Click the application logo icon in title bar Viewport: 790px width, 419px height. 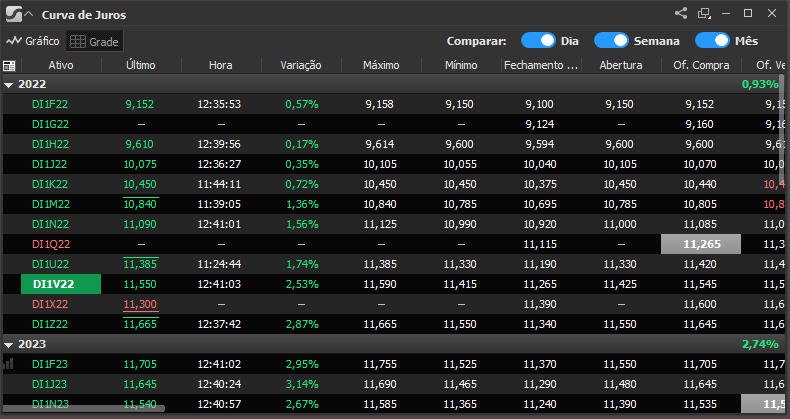pos(11,15)
